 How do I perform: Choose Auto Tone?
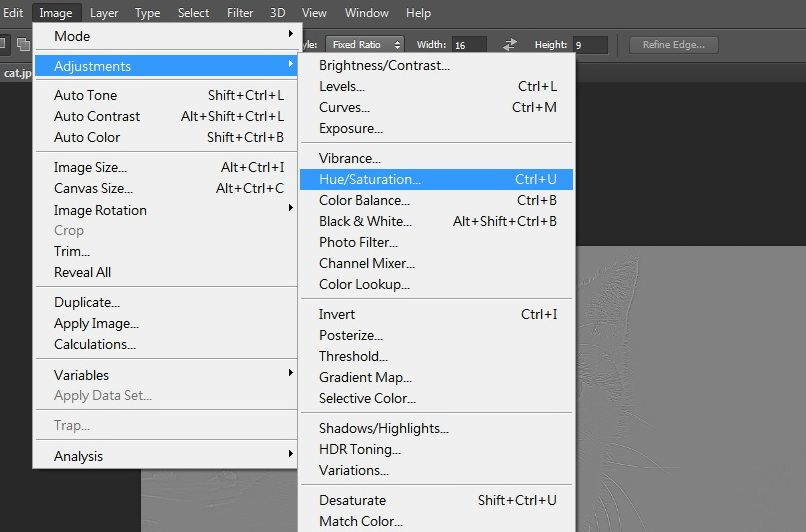166,95
